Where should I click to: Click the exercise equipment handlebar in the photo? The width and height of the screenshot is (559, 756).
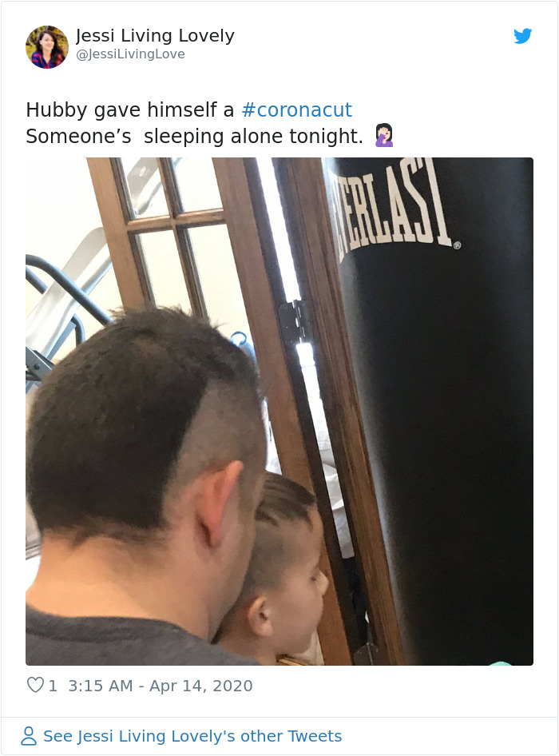(67, 289)
